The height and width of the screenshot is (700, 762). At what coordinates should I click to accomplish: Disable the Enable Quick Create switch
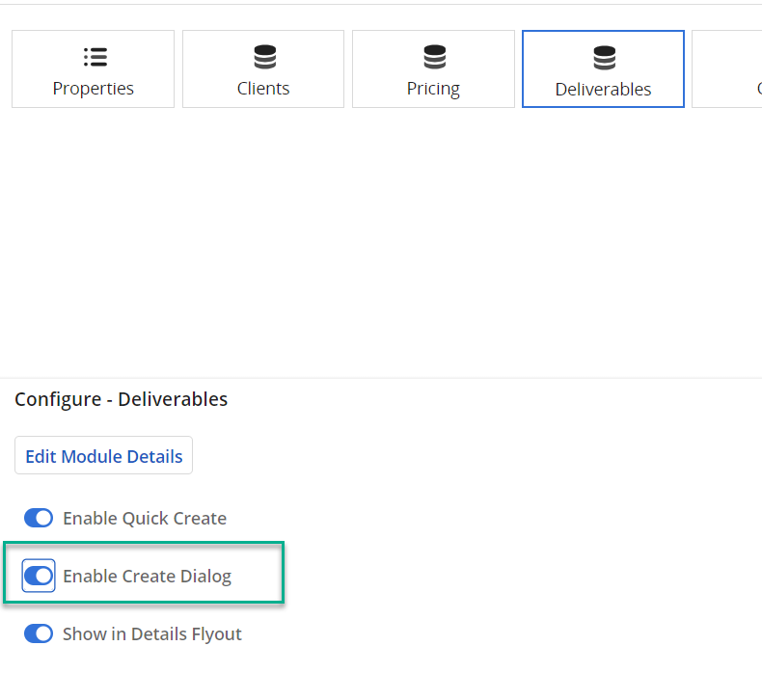coord(39,518)
